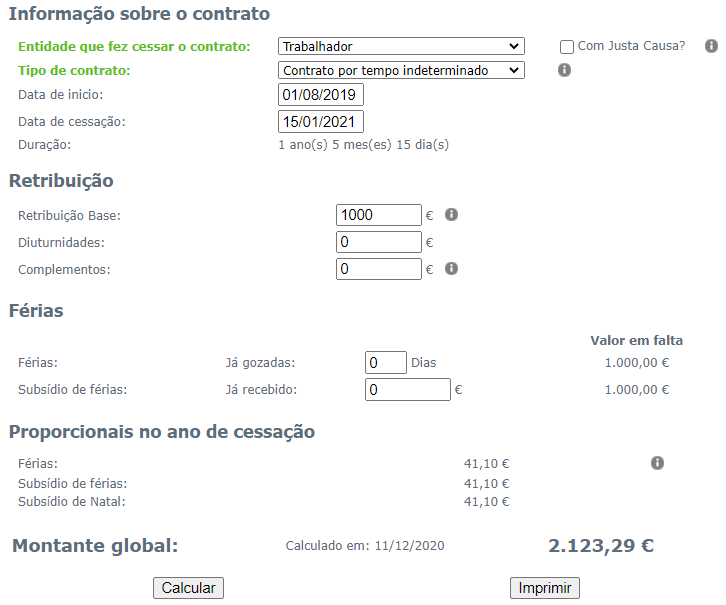This screenshot has height=605, width=726.
Task: Click the Duração value text
Action: pyautogui.click(x=363, y=145)
